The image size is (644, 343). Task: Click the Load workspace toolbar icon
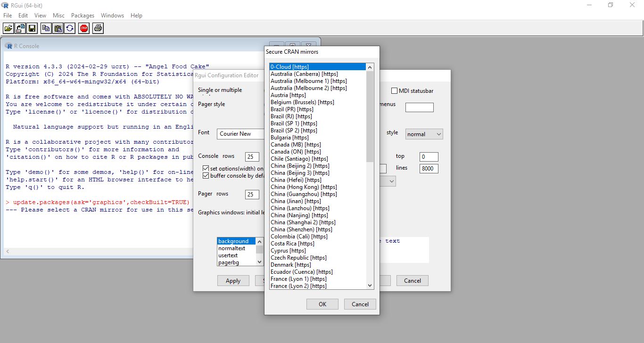pos(20,28)
